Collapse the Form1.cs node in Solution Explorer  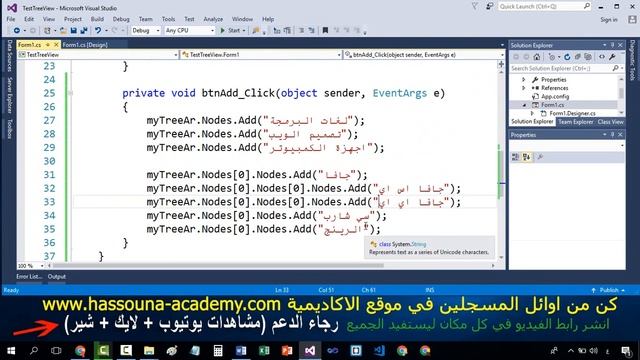[524, 105]
